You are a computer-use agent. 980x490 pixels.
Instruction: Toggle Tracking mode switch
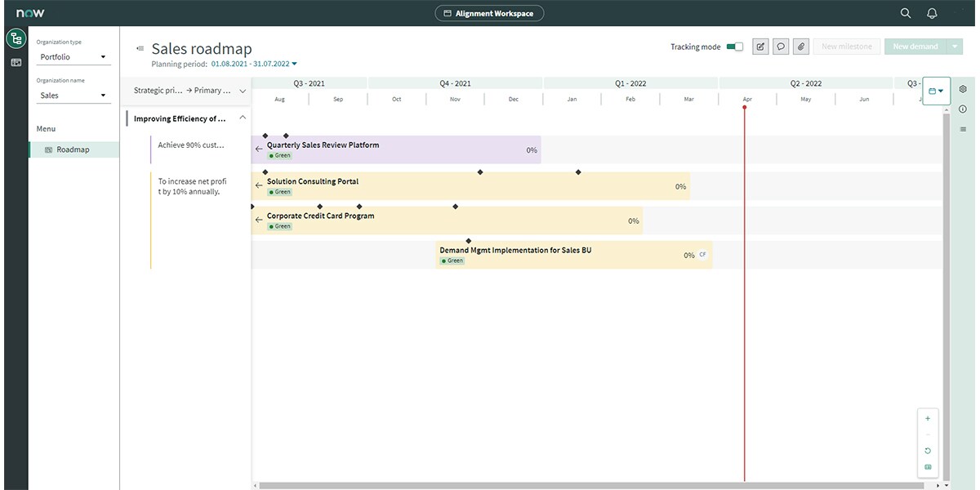pos(735,47)
